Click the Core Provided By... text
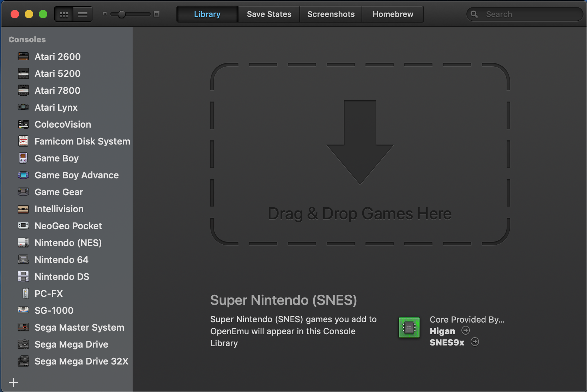Viewport: 587px width, 392px height. pos(467,320)
